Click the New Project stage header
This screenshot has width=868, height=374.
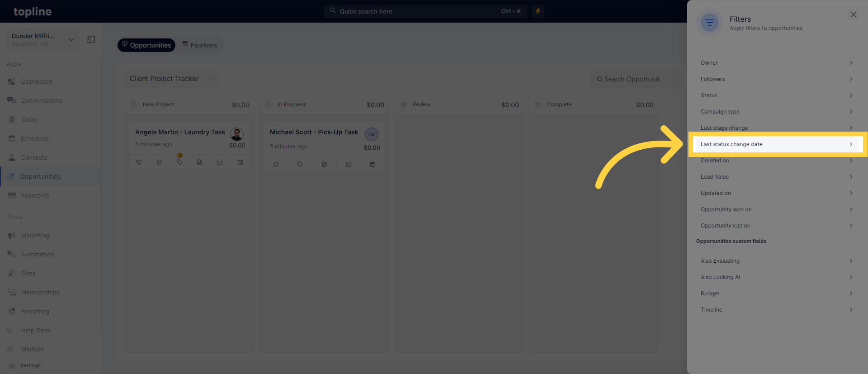189,104
